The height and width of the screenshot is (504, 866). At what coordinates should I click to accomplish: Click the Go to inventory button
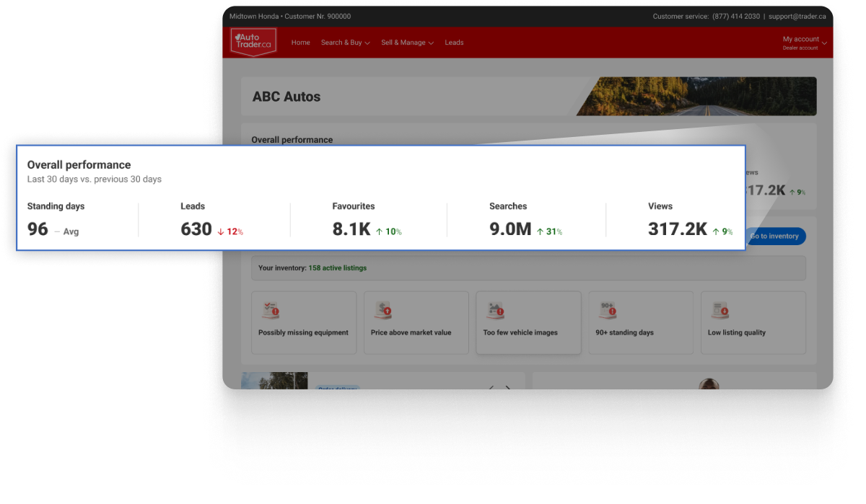pos(775,236)
